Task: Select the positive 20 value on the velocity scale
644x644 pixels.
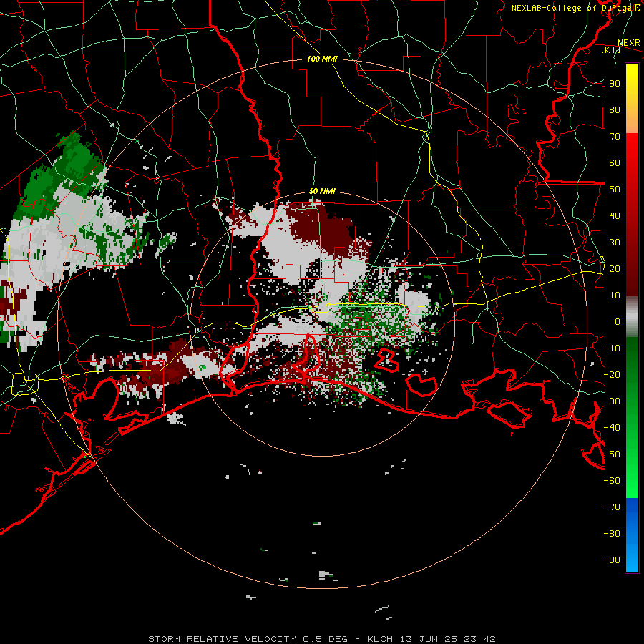Action: (615, 268)
